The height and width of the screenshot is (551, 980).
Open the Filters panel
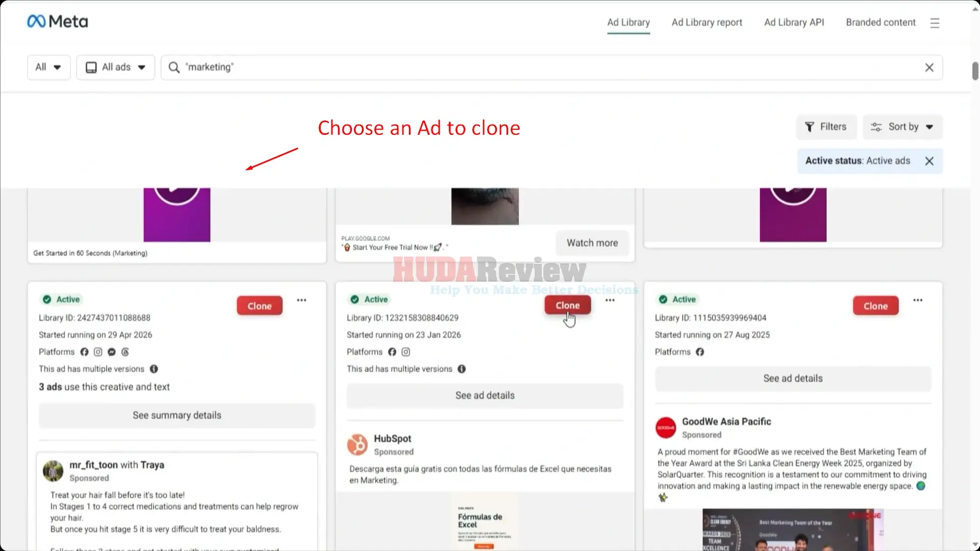coord(826,127)
